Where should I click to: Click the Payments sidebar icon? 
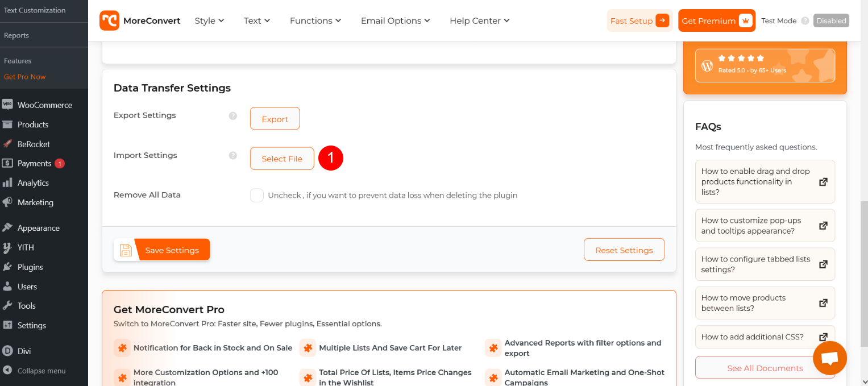pyautogui.click(x=7, y=163)
